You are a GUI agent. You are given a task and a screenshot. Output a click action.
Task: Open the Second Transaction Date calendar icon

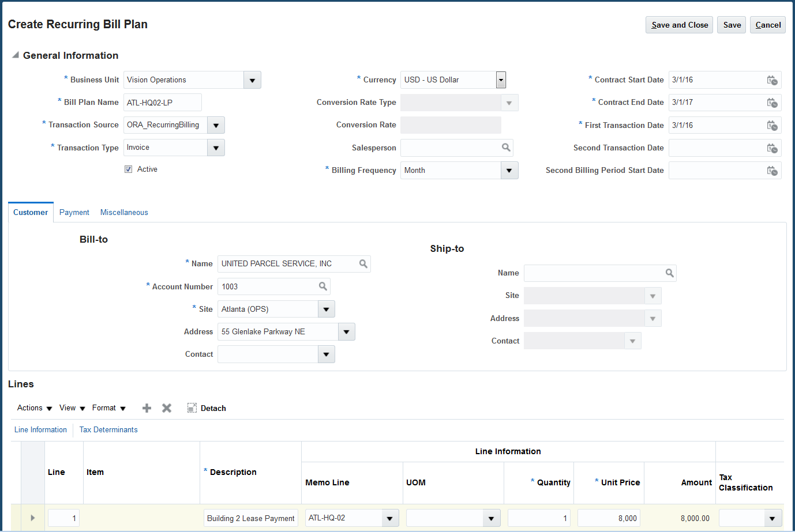(x=773, y=148)
